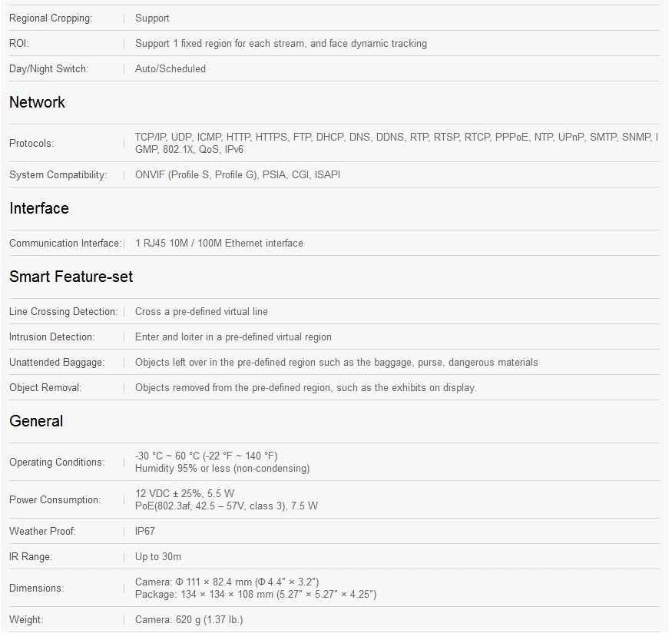Click the IP67 Weather Proof value
Image resolution: width=672 pixels, height=640 pixels.
click(145, 532)
